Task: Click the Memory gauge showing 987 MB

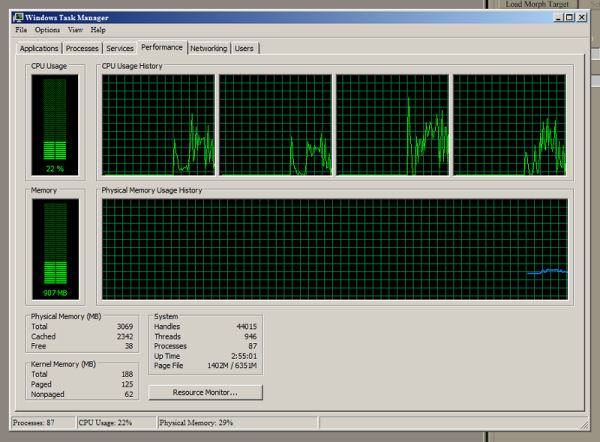Action: [54, 249]
